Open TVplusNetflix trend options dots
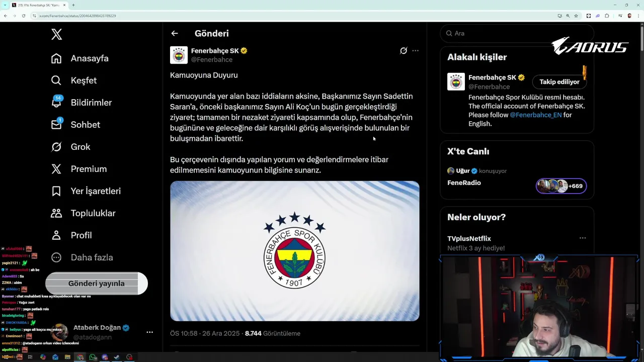This screenshot has width=644, height=362. tap(582, 238)
